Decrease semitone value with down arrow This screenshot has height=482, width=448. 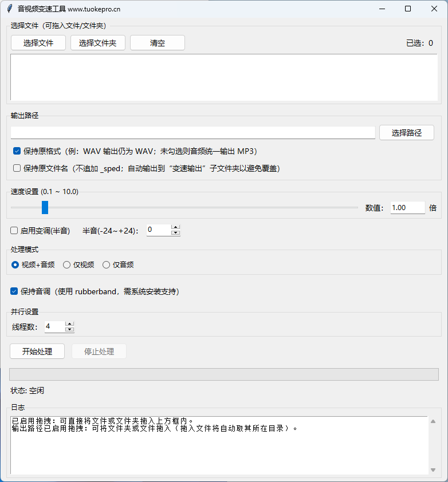click(x=176, y=233)
